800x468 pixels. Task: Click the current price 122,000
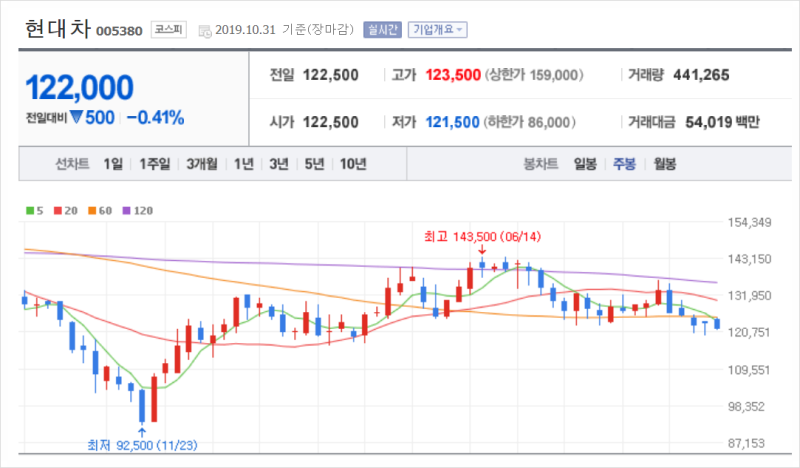80,88
